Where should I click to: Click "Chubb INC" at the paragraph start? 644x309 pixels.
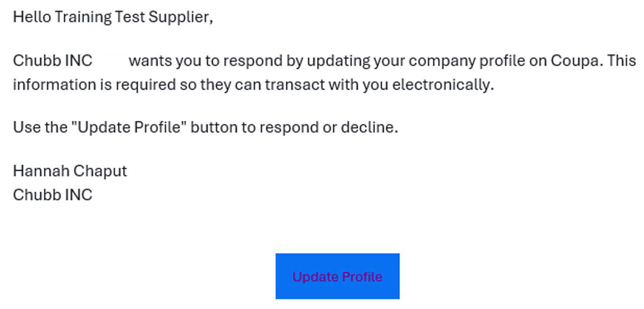[x=53, y=61]
